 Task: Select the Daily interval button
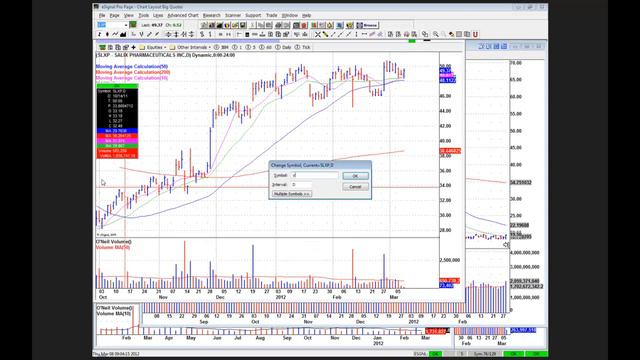click(283, 47)
